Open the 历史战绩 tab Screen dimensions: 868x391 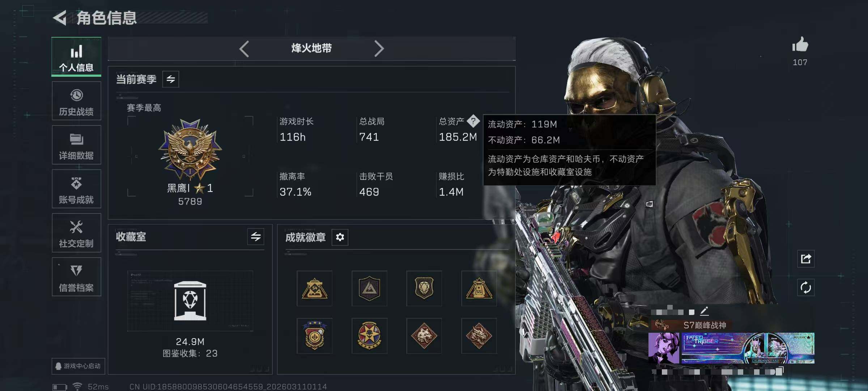pos(76,101)
